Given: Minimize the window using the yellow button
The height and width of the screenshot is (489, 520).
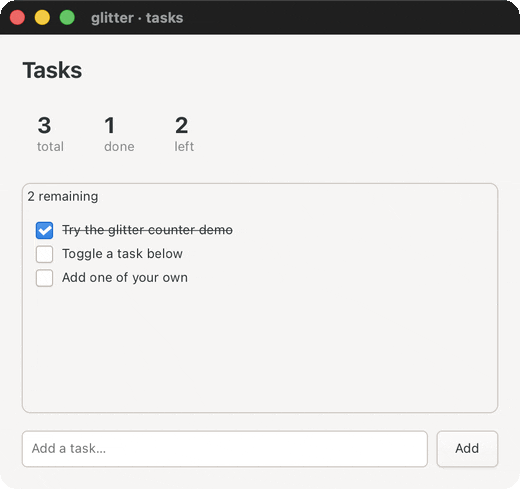Looking at the screenshot, I should click(x=42, y=18).
